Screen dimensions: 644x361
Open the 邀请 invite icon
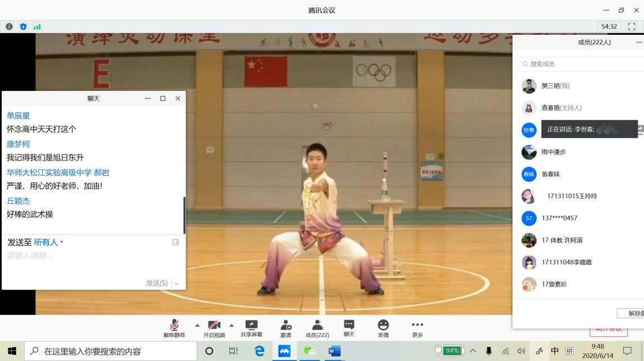point(285,328)
